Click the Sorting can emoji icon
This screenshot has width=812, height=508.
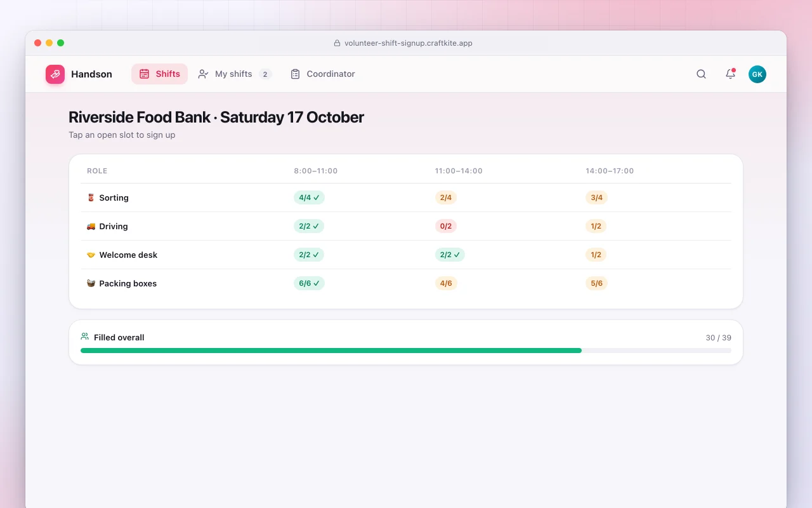pos(91,197)
